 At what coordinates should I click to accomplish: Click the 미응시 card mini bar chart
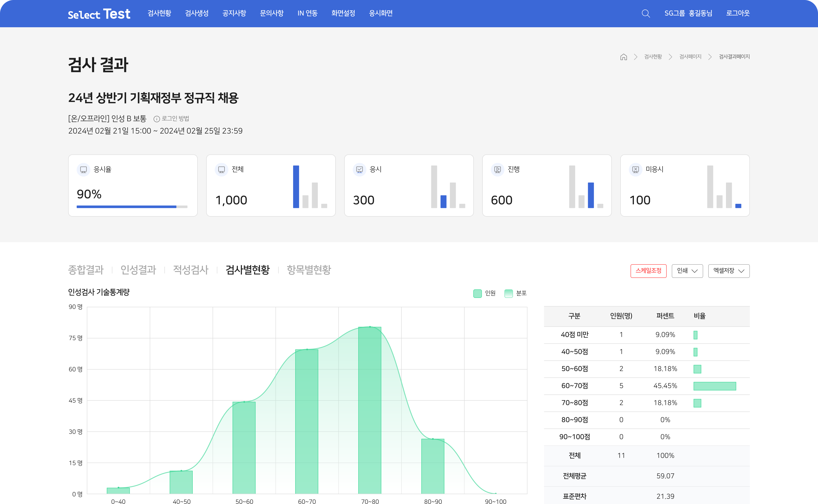[x=724, y=187]
